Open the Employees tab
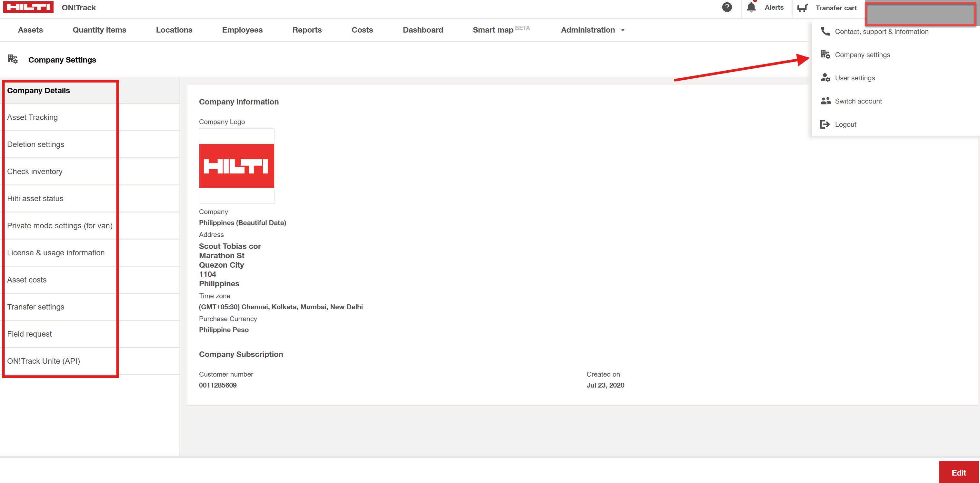980x483 pixels. pyautogui.click(x=242, y=30)
